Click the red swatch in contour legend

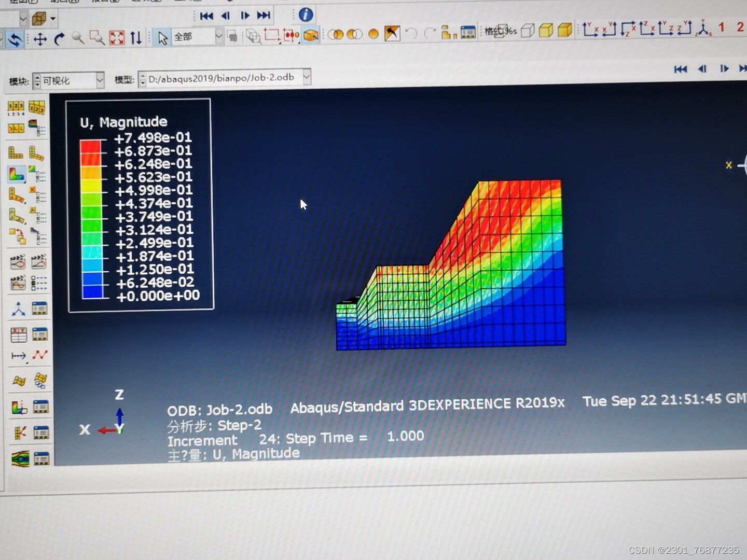click(90, 146)
